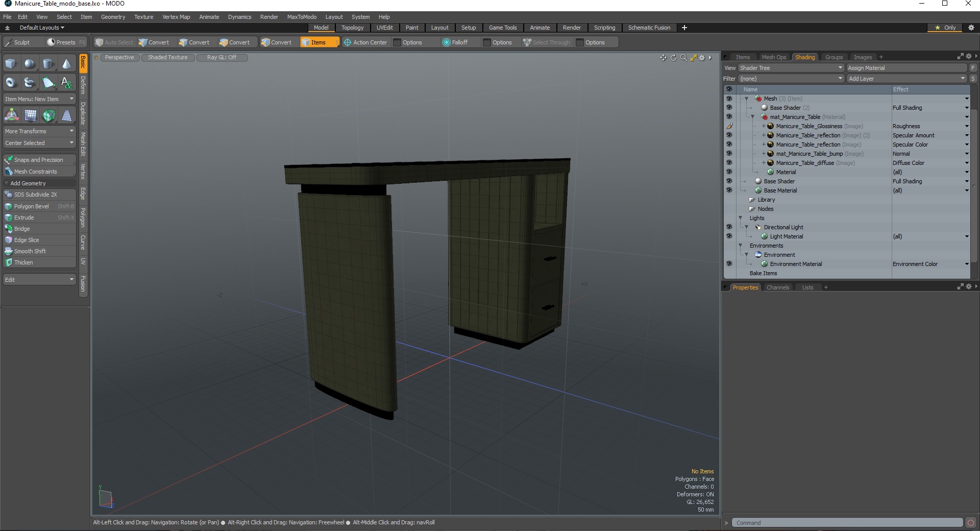Viewport: 980px width, 531px height.
Task: Toggle visibility of mat_Manicure_Table_bump layer
Action: [x=729, y=154]
